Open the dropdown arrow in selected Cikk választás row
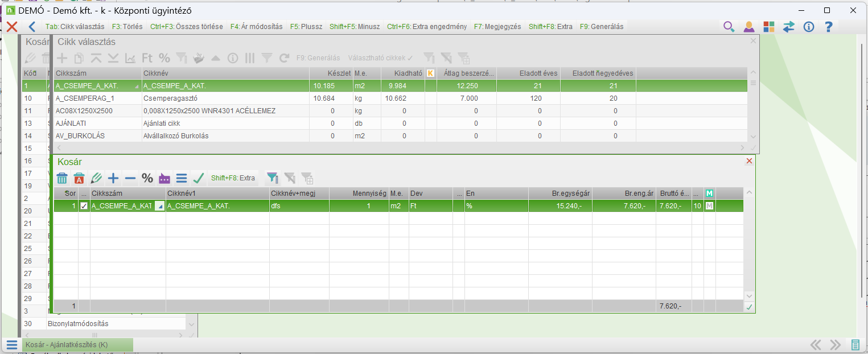868x354 pixels. tap(136, 86)
